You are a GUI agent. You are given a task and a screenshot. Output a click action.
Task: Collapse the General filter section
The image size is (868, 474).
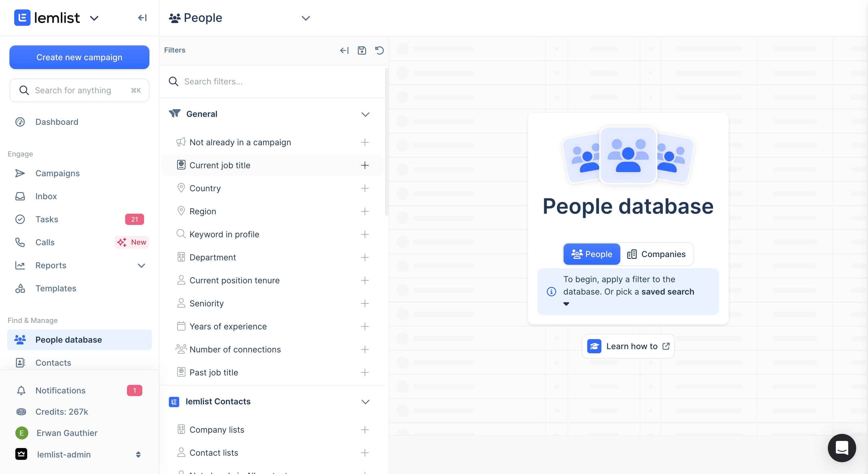tap(365, 114)
